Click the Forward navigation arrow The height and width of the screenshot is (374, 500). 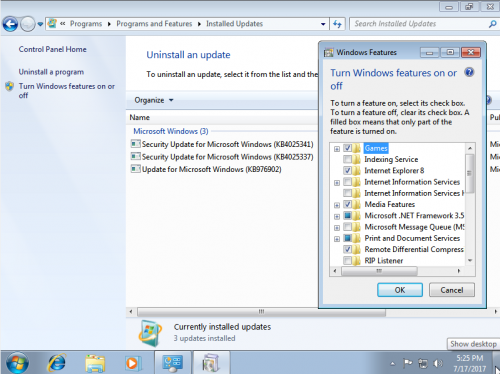point(28,24)
